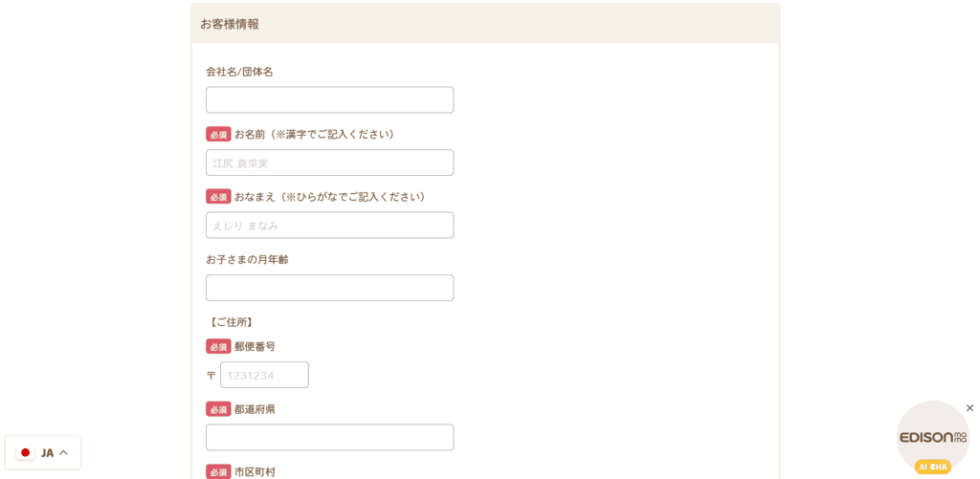Click the yellow AI CHAT badge
Image resolution: width=980 pixels, height=479 pixels.
(x=932, y=467)
